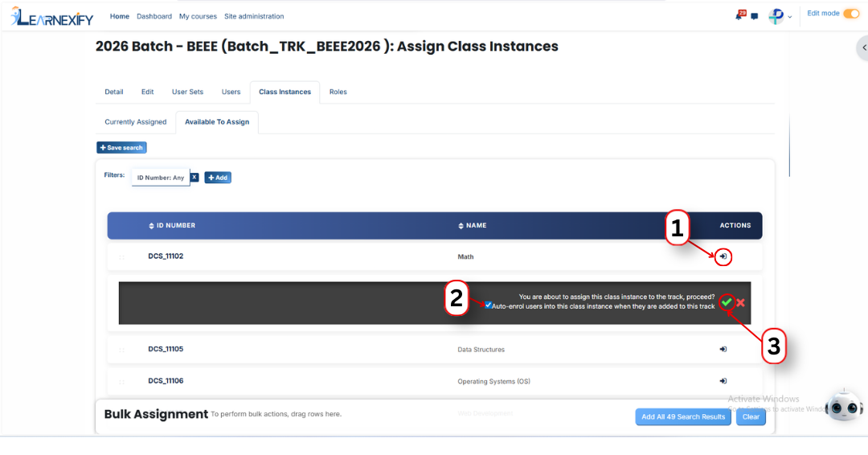Sort by the ID NUMBER column
The image size is (868, 455).
[172, 226]
